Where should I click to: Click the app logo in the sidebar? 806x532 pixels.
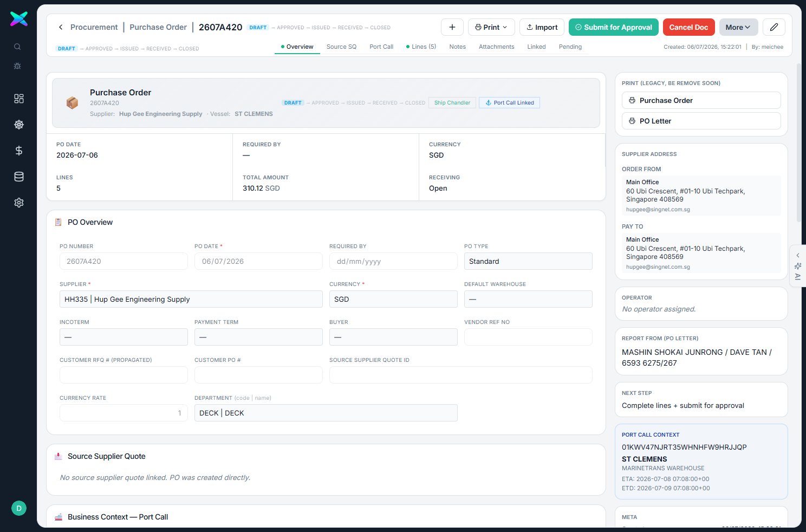point(19,19)
